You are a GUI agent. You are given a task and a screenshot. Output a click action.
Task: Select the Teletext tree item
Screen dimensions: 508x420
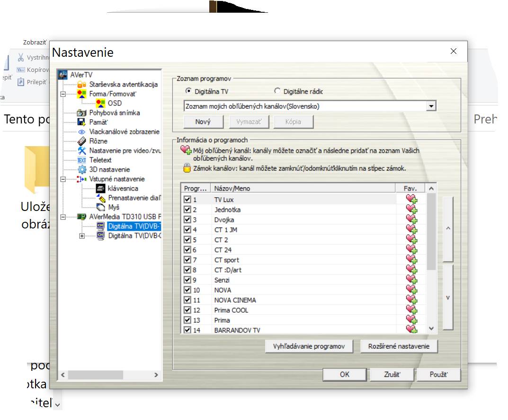tap(100, 160)
